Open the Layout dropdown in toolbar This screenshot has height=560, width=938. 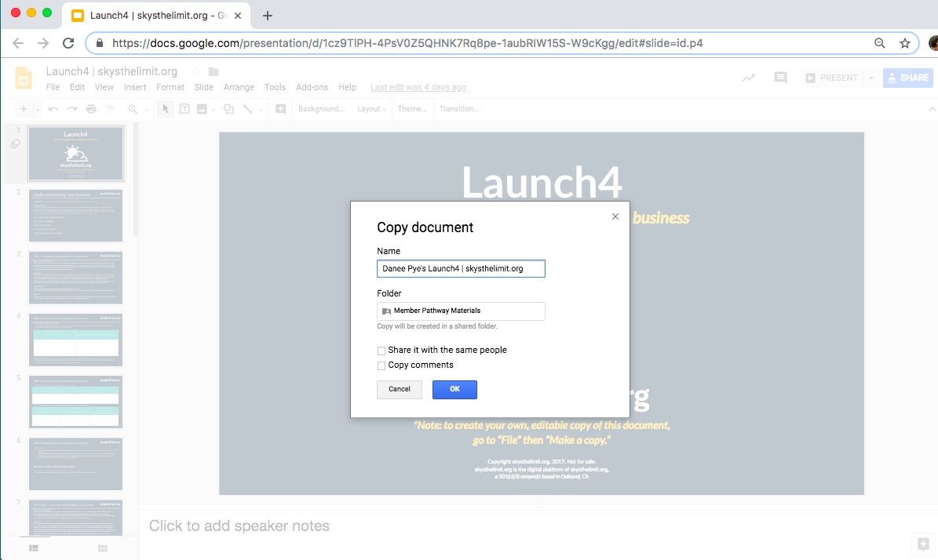pos(371,109)
